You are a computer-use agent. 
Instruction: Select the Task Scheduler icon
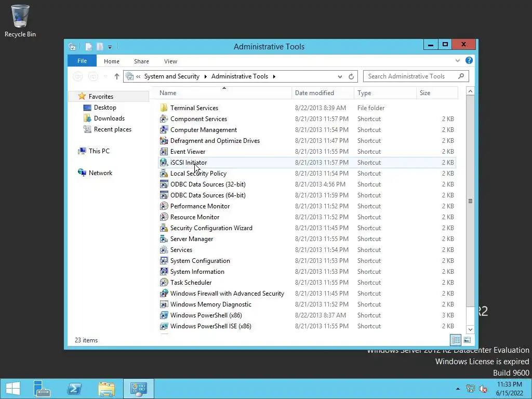(x=164, y=282)
